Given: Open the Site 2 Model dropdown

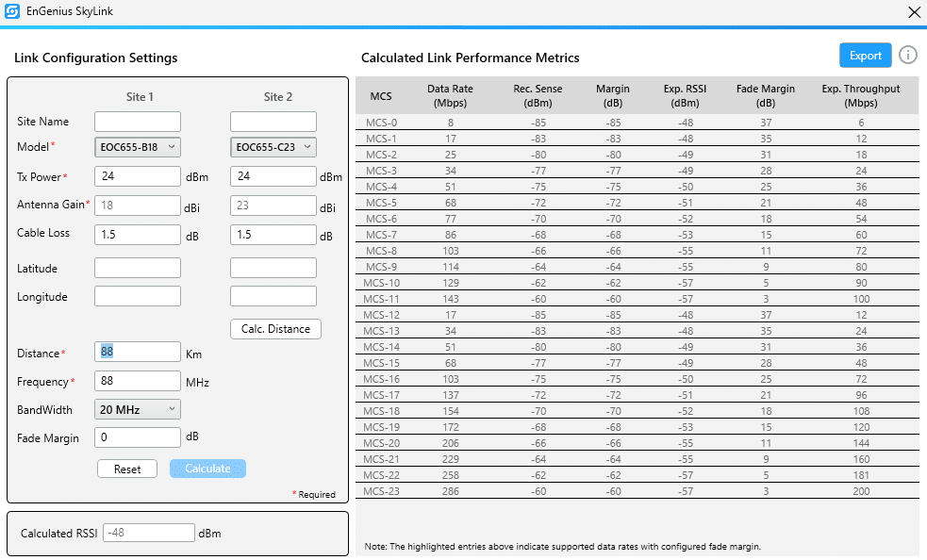Looking at the screenshot, I should pyautogui.click(x=273, y=147).
